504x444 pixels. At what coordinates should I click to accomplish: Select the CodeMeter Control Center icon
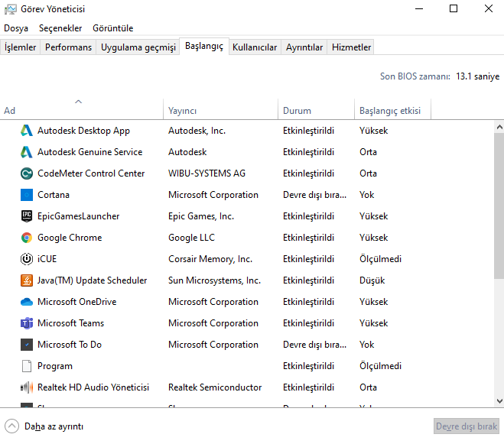27,173
